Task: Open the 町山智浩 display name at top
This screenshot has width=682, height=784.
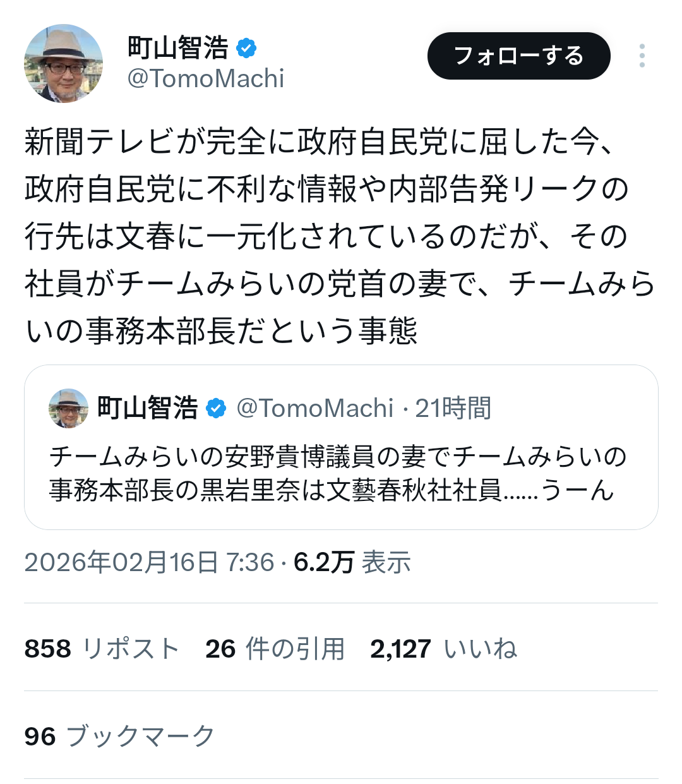Action: click(177, 48)
